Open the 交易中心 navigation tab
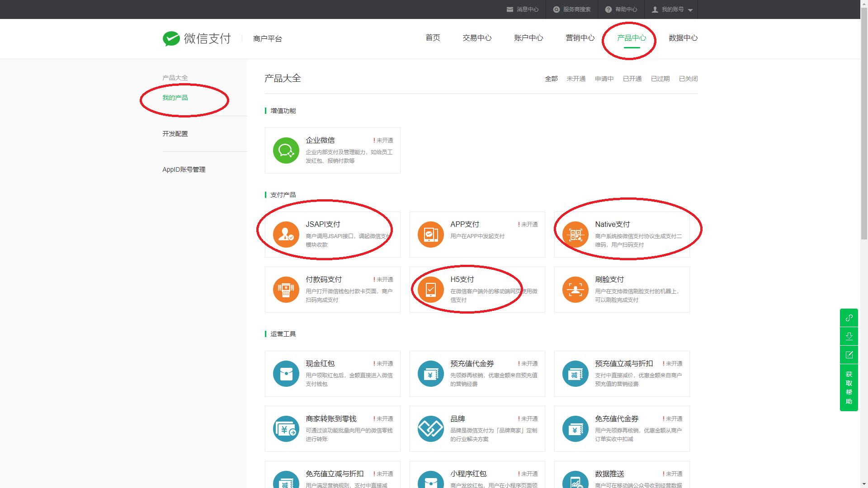The height and width of the screenshot is (488, 868). point(477,38)
